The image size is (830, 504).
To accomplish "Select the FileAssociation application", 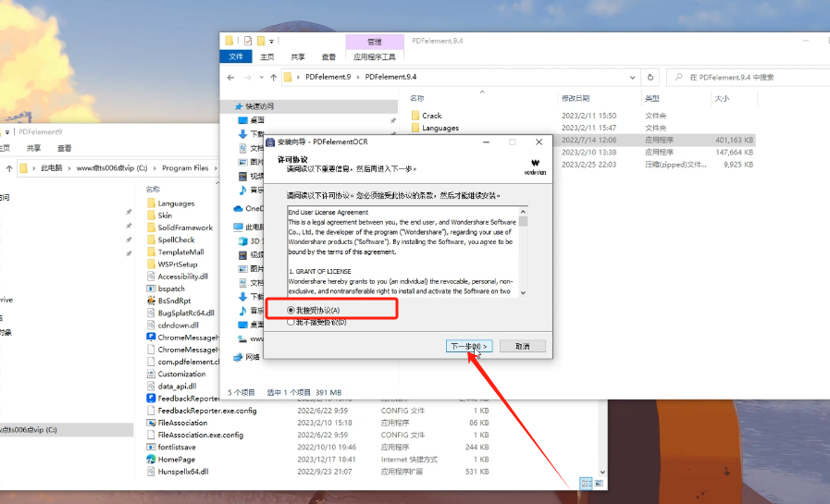I will pyautogui.click(x=182, y=423).
